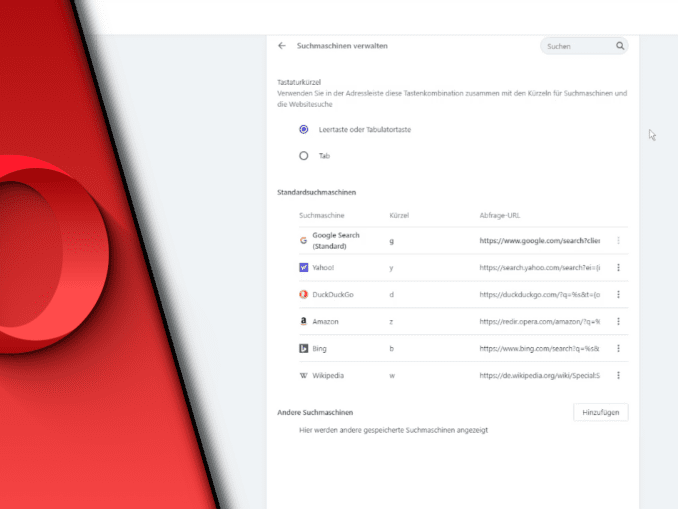Click the Amazon favicon in the list
Image resolution: width=678 pixels, height=509 pixels.
(304, 321)
